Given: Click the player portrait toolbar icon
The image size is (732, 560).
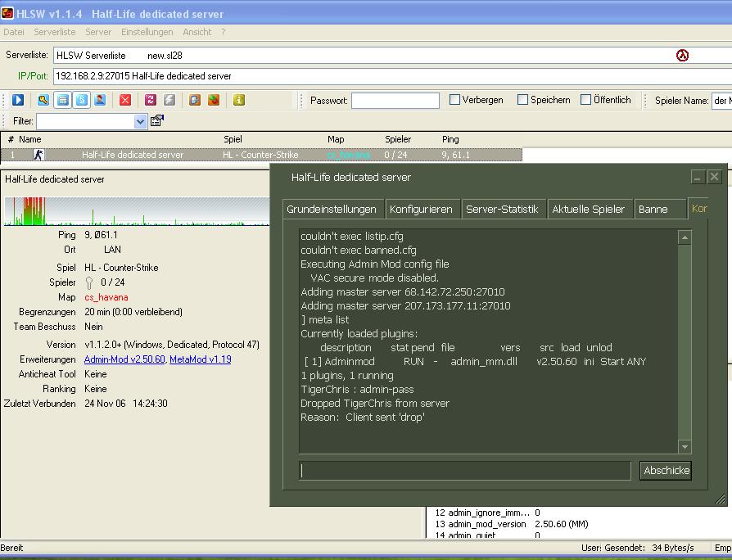Looking at the screenshot, I should pyautogui.click(x=100, y=100).
